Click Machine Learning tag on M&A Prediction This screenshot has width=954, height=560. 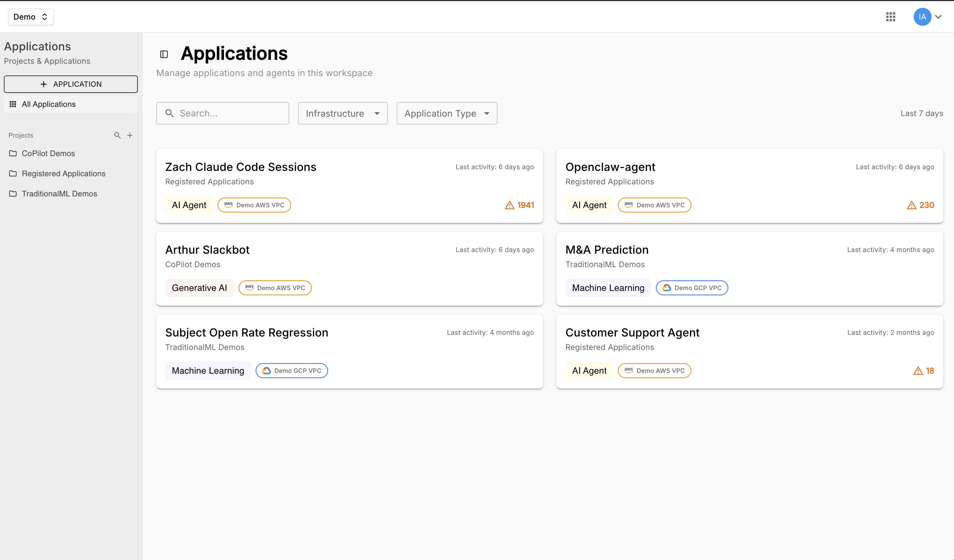pyautogui.click(x=608, y=288)
